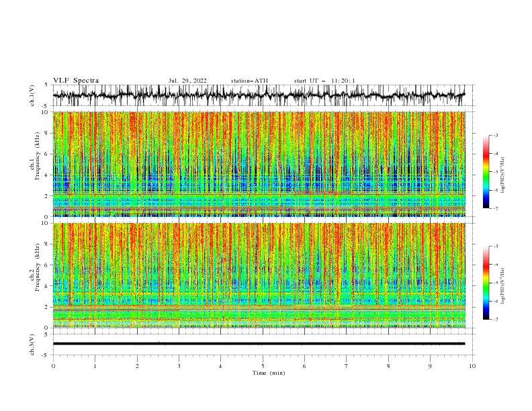
Task: Click the time axis tick label '5'
Action: (263, 366)
